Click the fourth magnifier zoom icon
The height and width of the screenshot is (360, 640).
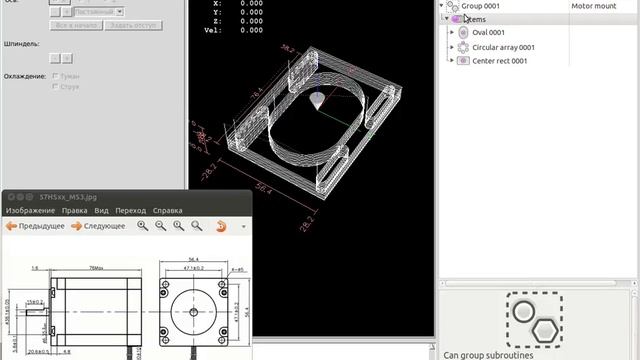click(197, 226)
